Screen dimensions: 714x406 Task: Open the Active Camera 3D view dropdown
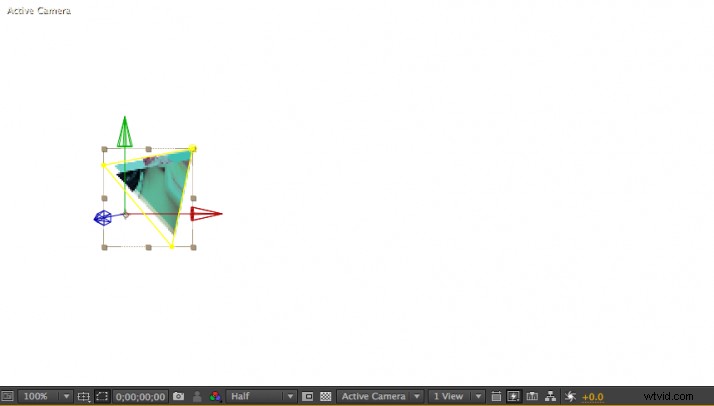pyautogui.click(x=380, y=396)
